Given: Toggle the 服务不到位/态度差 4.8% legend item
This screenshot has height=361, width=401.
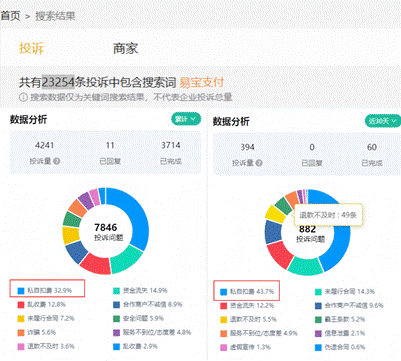Looking at the screenshot, I should [x=152, y=332].
